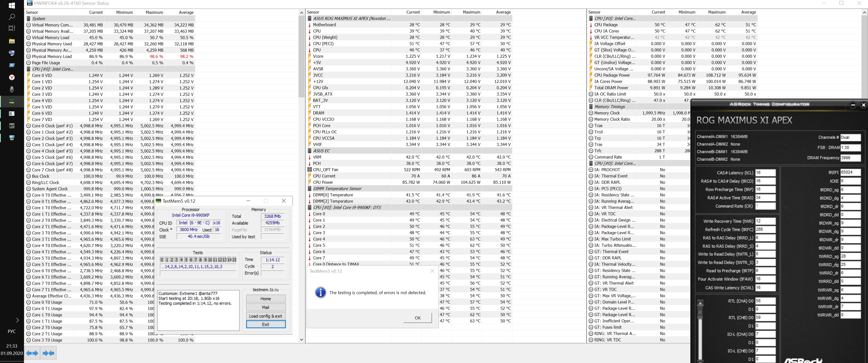The height and width of the screenshot is (363, 868).
Task: Click the HWiNFO icon in the taskbar
Action: click(11, 138)
